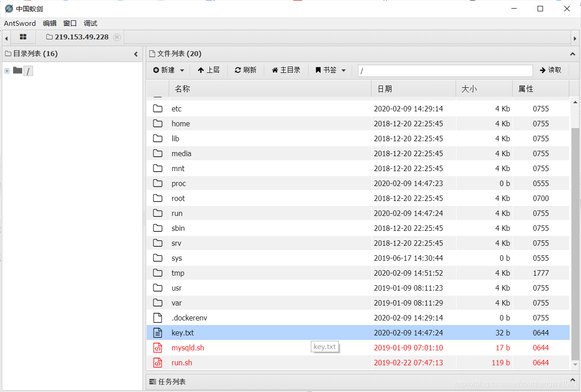Click the media folder icon
This screenshot has height=392, width=581.
[x=157, y=153]
